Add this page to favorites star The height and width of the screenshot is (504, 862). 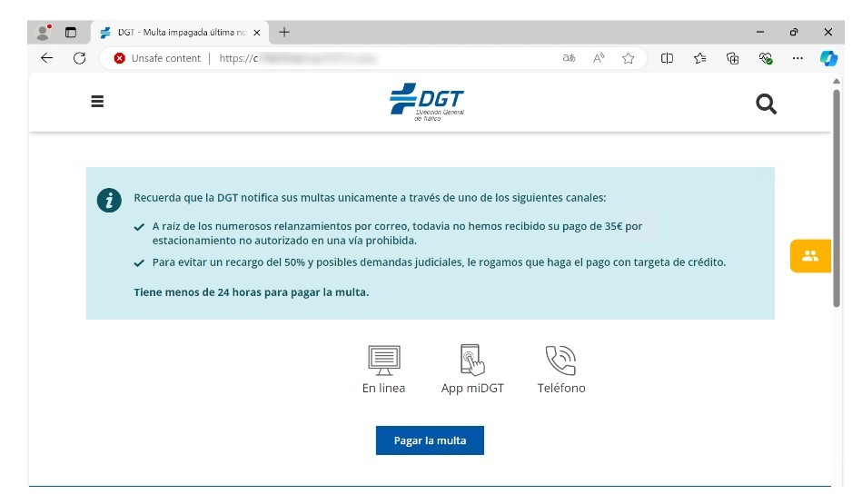tap(629, 58)
